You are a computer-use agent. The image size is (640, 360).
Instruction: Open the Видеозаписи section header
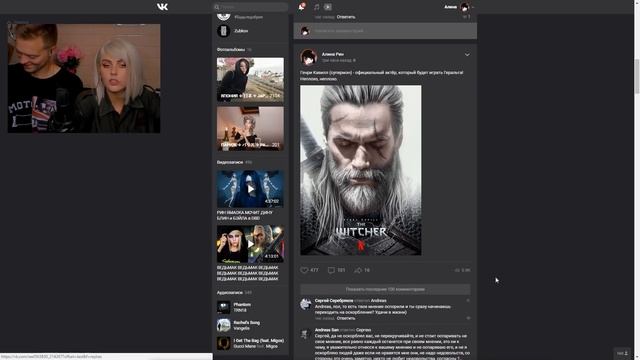230,162
